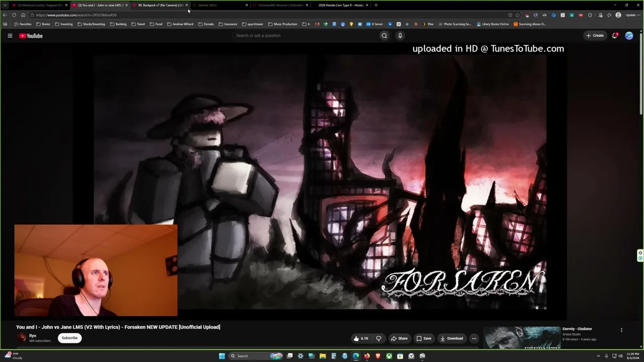Image resolution: width=644 pixels, height=362 pixels.
Task: Open YouTube notifications bell
Action: 615,36
